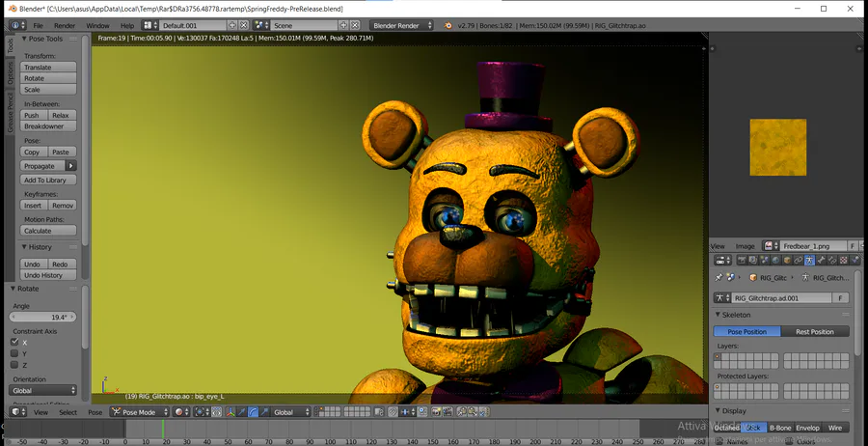
Task: Open the Scene properties tab icon
Action: [x=765, y=260]
